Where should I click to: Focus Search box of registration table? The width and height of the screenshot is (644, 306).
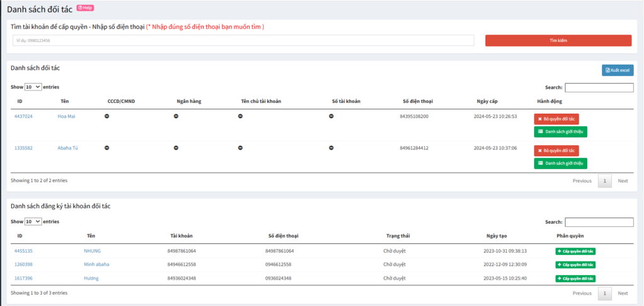tap(599, 222)
